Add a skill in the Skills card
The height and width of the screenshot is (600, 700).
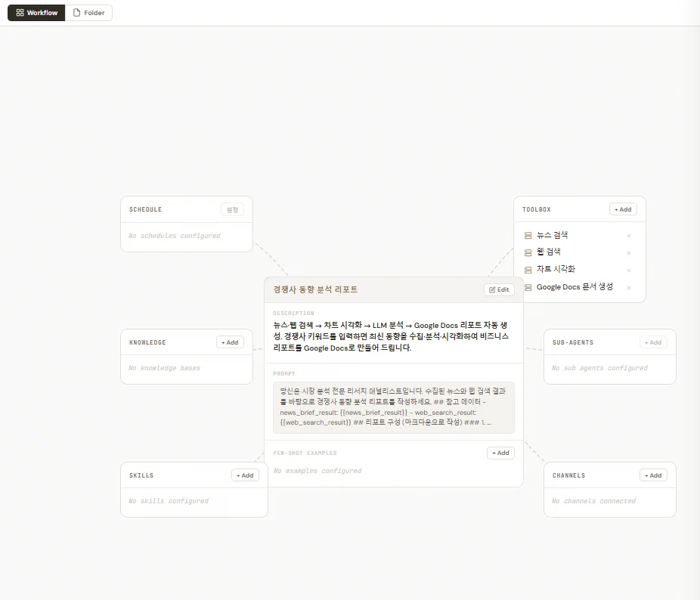pos(245,475)
